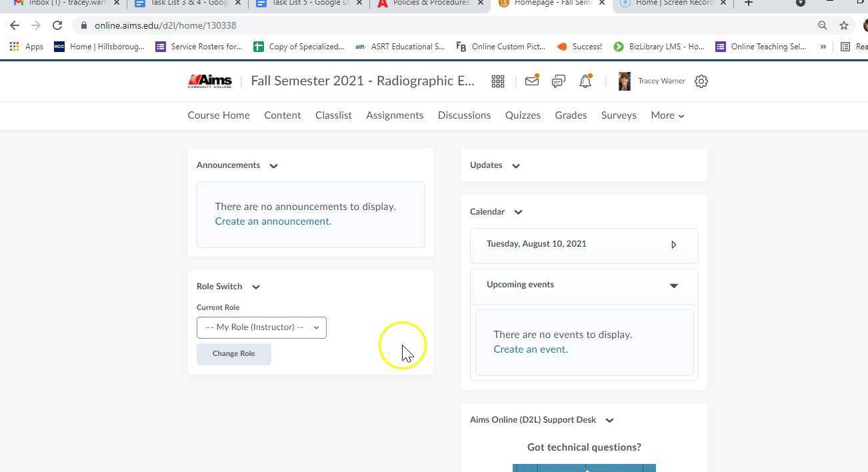This screenshot has height=472, width=868.
Task: Click the Aims Community College logo
Action: 209,81
